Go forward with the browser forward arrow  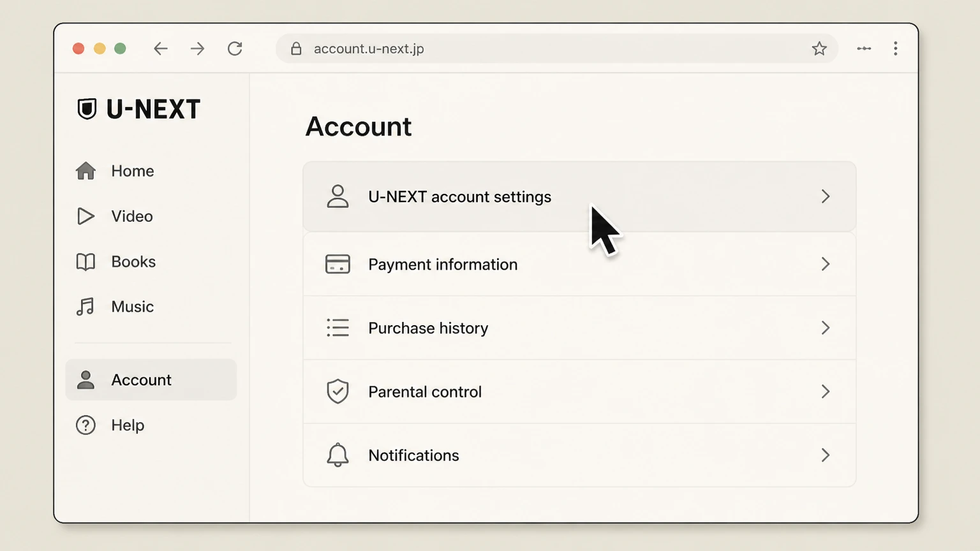[198, 48]
